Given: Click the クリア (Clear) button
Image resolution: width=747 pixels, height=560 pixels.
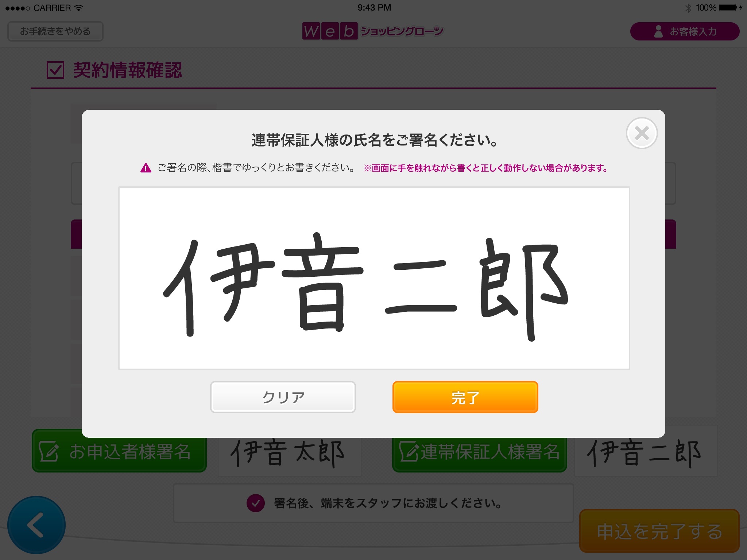Looking at the screenshot, I should point(283,398).
